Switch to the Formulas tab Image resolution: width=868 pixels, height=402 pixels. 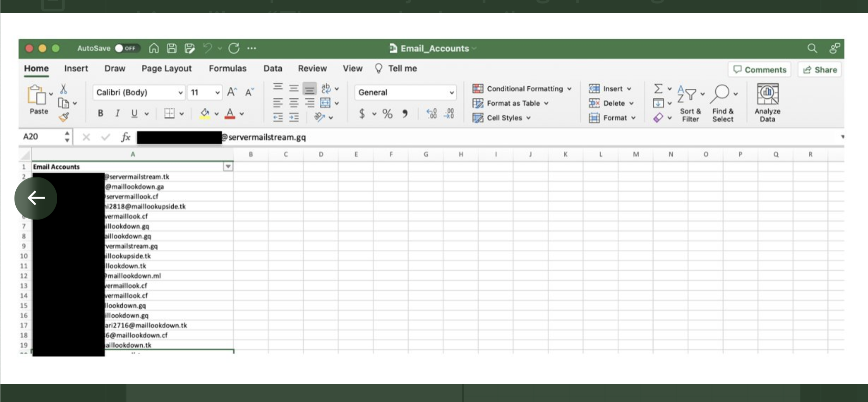pos(227,69)
